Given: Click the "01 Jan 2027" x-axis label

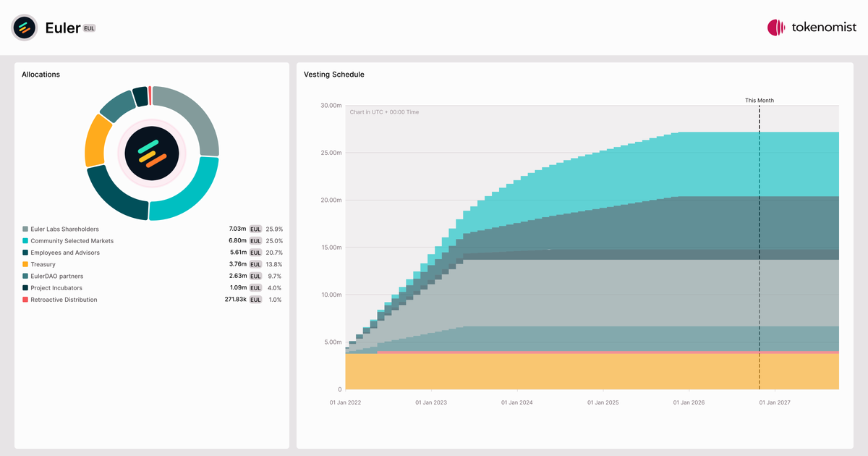Looking at the screenshot, I should pyautogui.click(x=776, y=402).
